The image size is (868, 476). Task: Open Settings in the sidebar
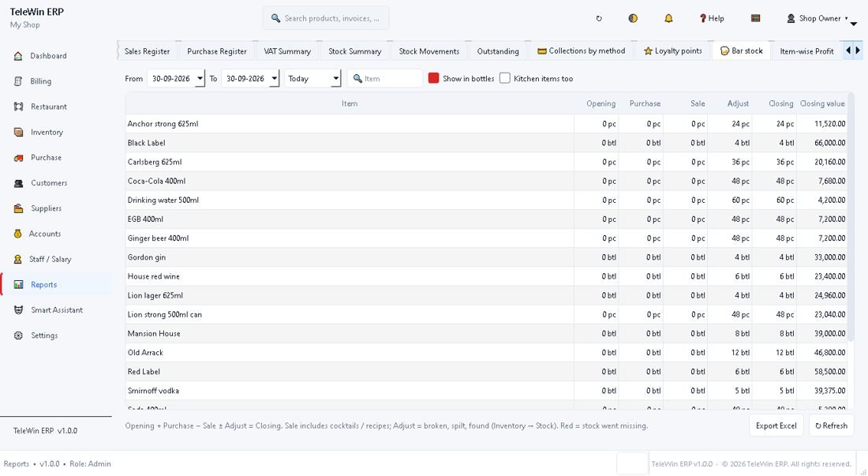click(x=43, y=336)
